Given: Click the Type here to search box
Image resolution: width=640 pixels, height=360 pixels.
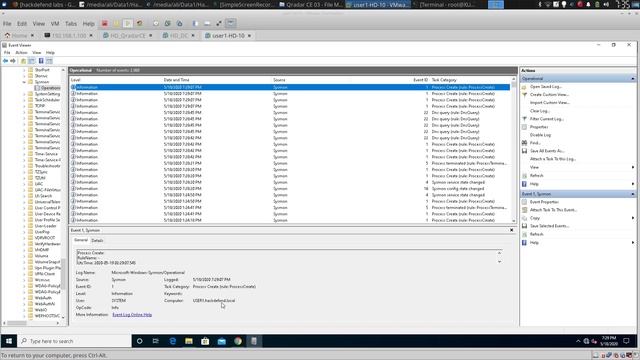Looking at the screenshot, I should [74, 341].
